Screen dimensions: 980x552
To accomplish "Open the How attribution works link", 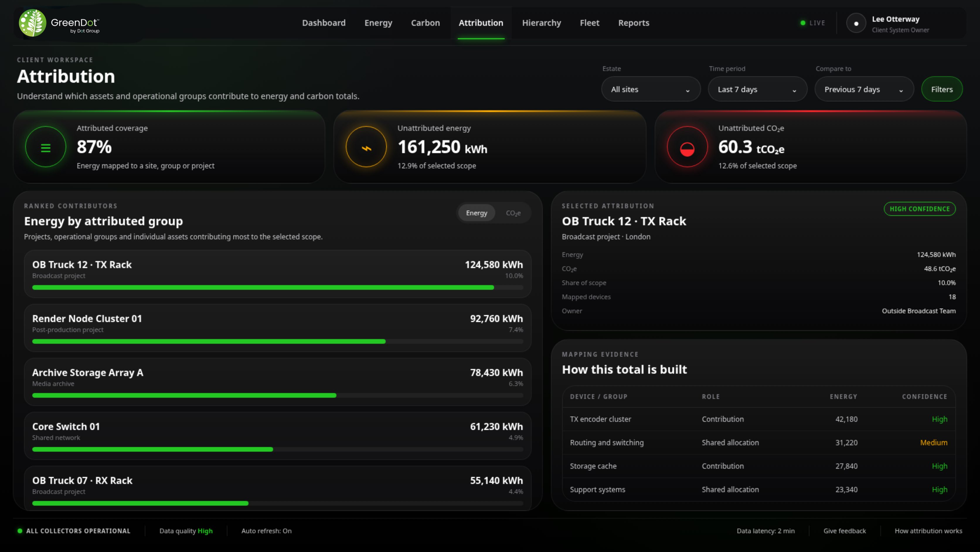I will (928, 531).
